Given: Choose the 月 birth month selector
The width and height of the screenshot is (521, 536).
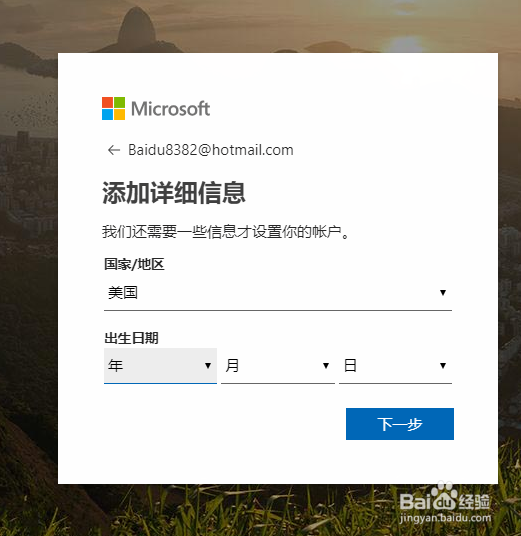Looking at the screenshot, I should coord(278,366).
